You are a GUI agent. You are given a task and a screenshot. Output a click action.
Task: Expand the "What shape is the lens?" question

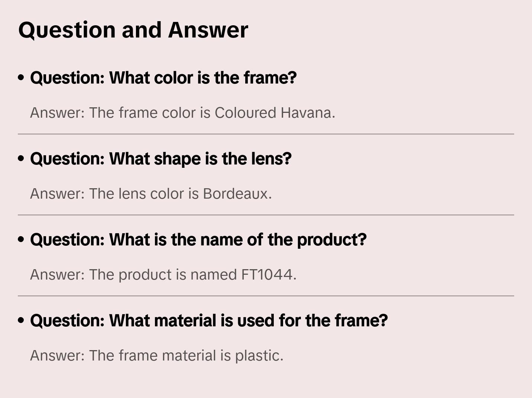[x=160, y=159]
